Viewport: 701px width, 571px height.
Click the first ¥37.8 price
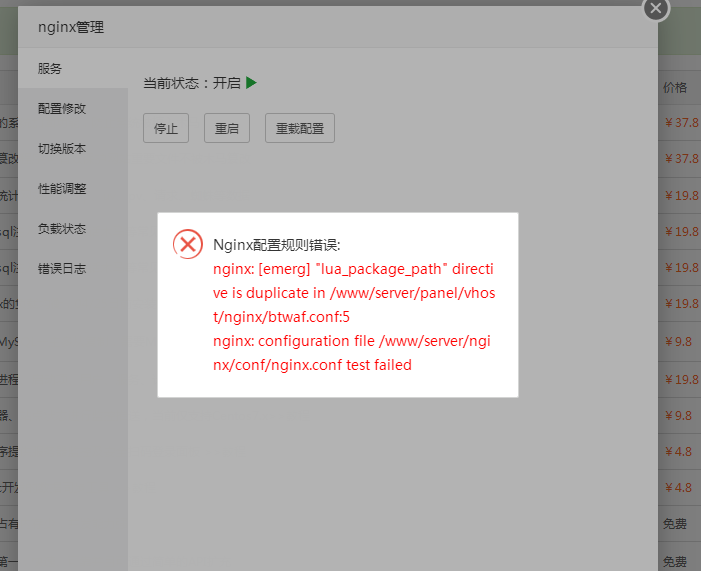(x=681, y=123)
